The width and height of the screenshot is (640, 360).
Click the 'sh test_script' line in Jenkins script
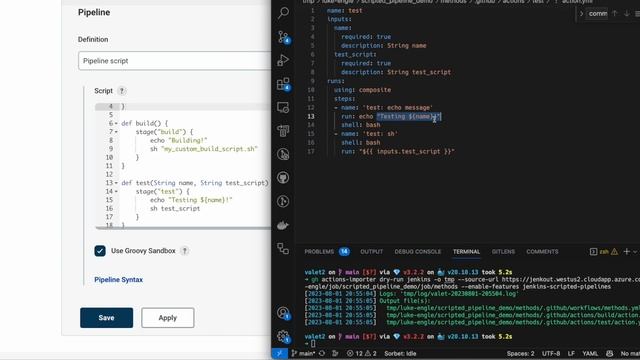point(175,209)
